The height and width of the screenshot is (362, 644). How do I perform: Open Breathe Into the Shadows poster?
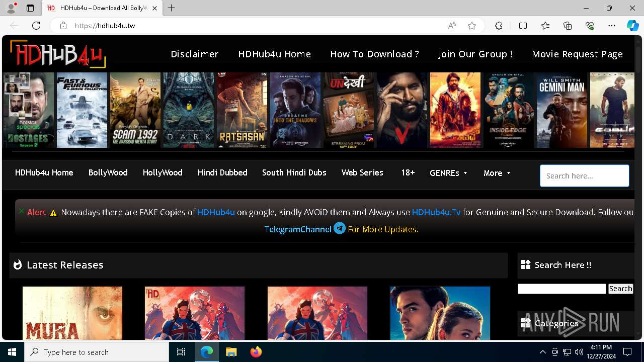tap(295, 110)
